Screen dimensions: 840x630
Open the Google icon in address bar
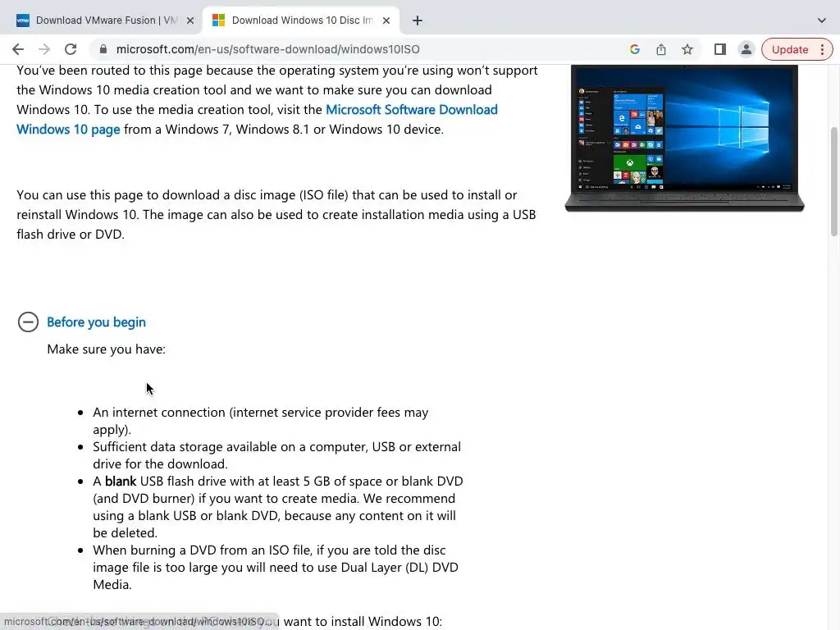[x=635, y=49]
